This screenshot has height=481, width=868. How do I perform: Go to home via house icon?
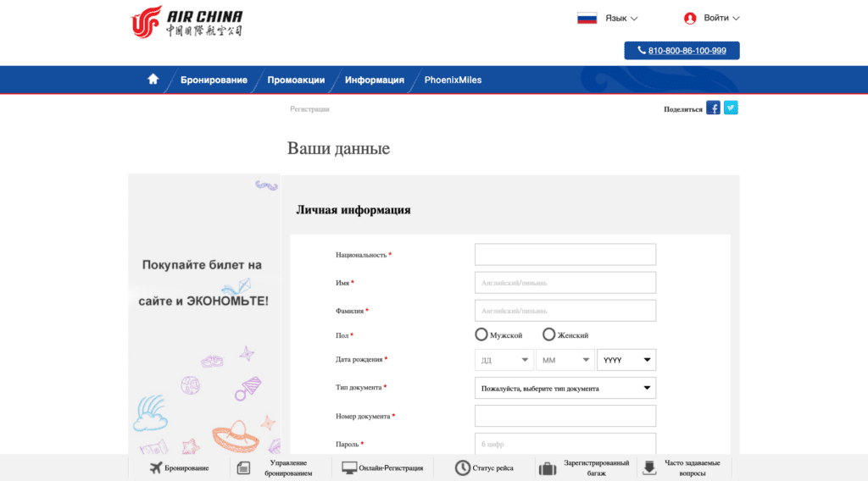tap(153, 80)
